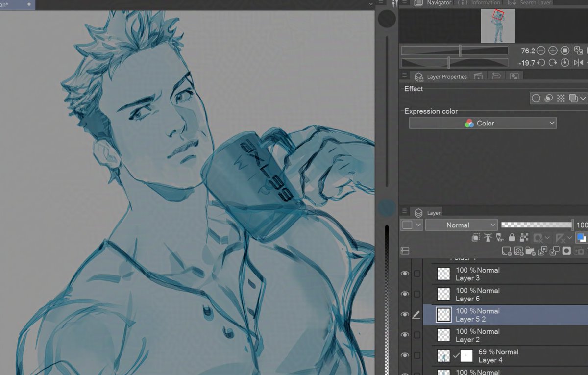Open the clapperboard tab beside Layer Properties

(x=478, y=76)
